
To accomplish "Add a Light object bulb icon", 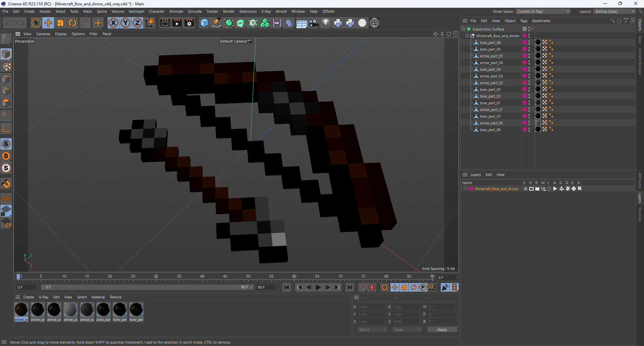I will (326, 23).
